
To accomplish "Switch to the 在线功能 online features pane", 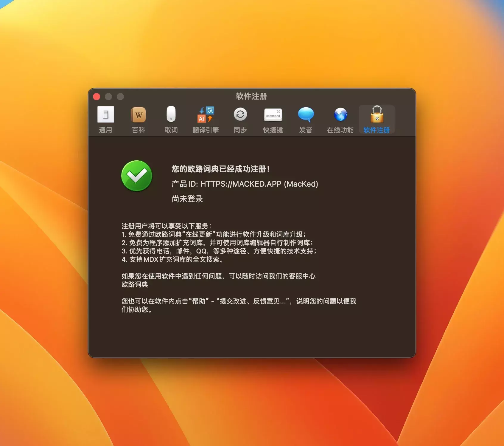I will click(340, 120).
